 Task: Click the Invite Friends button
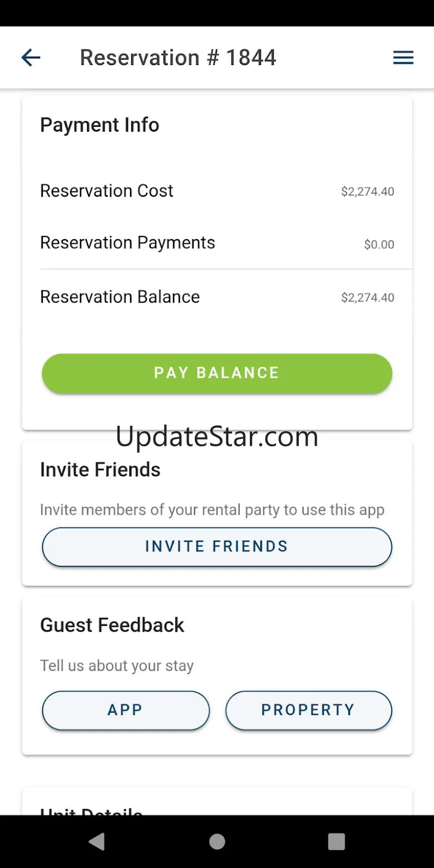pos(217,546)
